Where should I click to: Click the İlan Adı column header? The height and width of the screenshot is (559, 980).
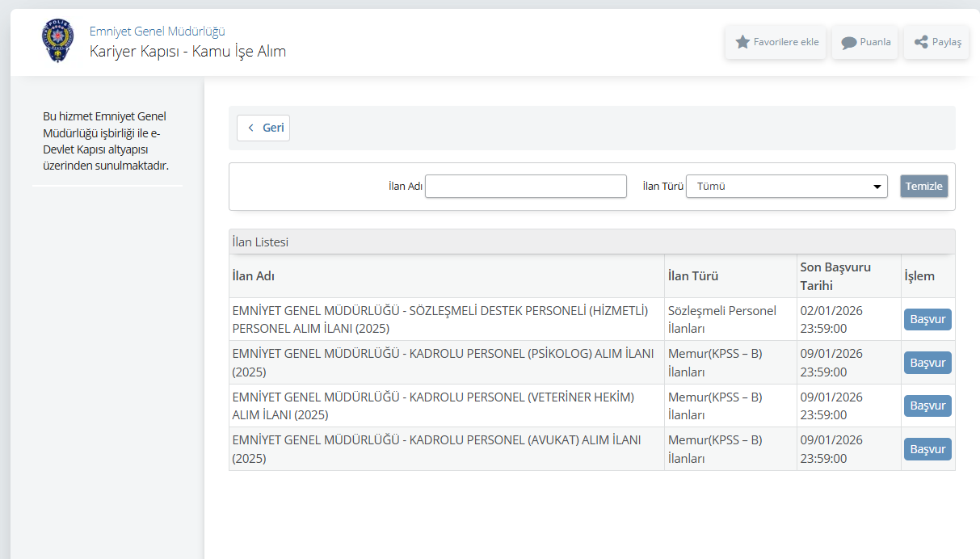[253, 276]
